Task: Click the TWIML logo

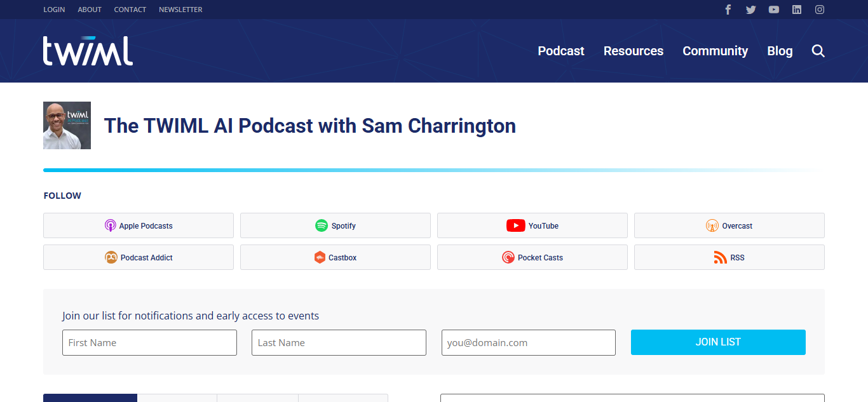Action: click(88, 51)
